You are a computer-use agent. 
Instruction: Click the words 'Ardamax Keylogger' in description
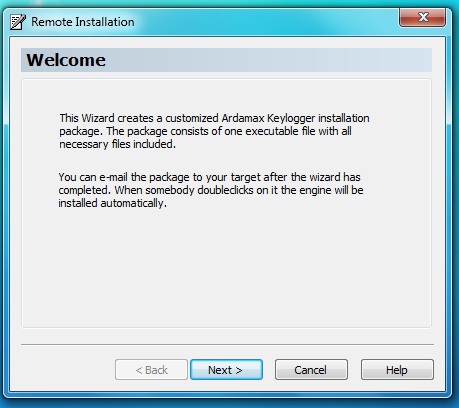[x=268, y=118]
